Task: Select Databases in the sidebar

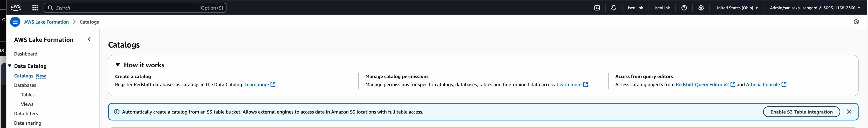Action: tap(25, 85)
